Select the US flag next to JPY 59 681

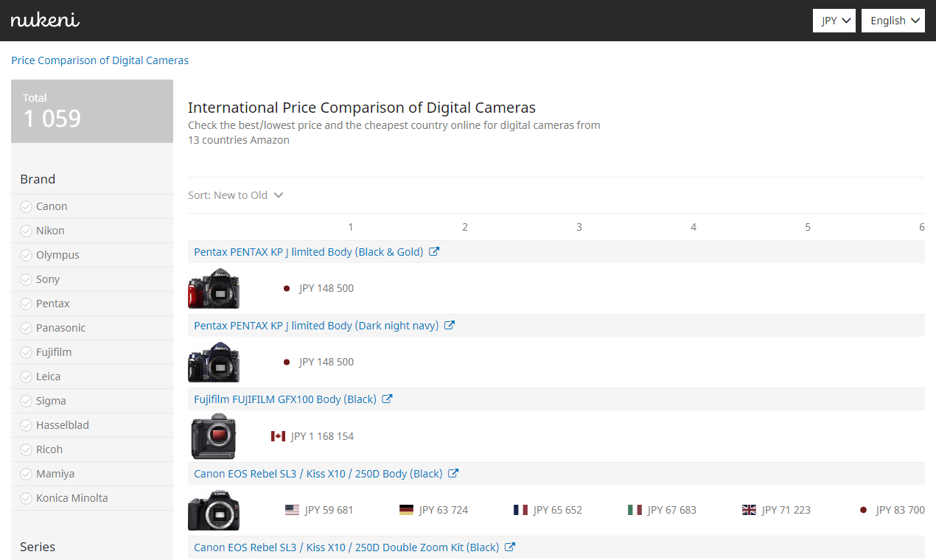(290, 509)
